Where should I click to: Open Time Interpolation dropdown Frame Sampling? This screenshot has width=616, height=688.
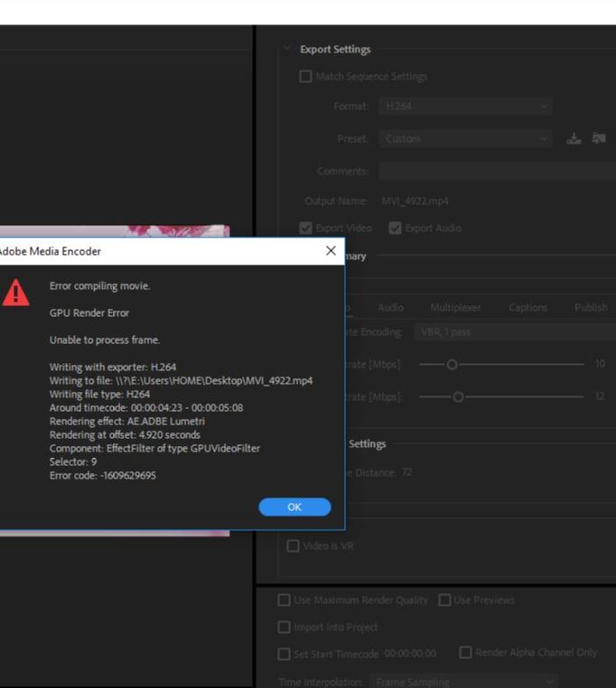(x=463, y=682)
